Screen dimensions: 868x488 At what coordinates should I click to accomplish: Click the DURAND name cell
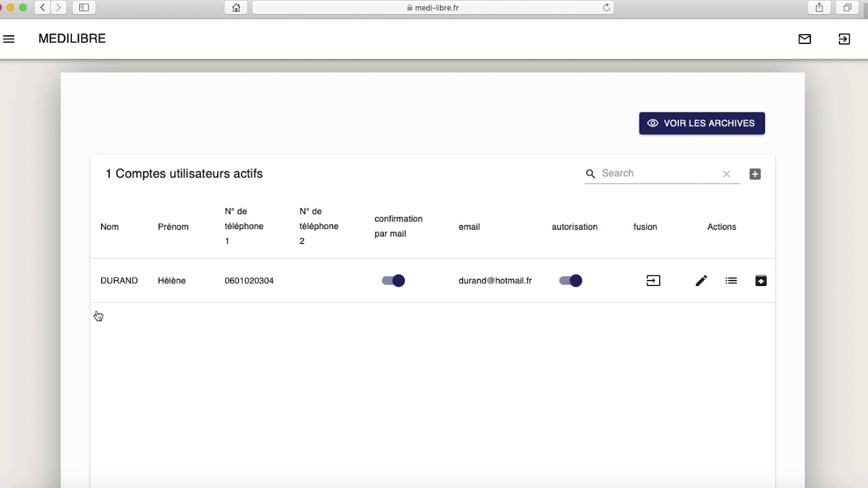119,281
